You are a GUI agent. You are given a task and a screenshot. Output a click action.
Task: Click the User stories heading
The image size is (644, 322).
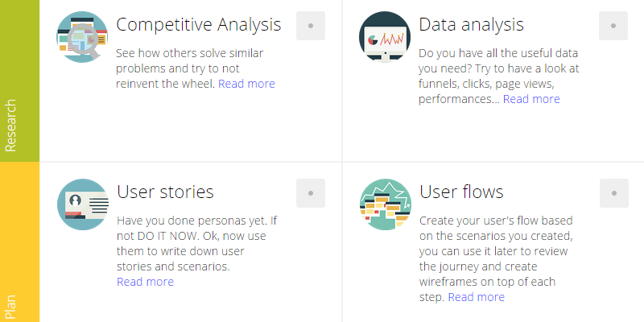(x=165, y=192)
